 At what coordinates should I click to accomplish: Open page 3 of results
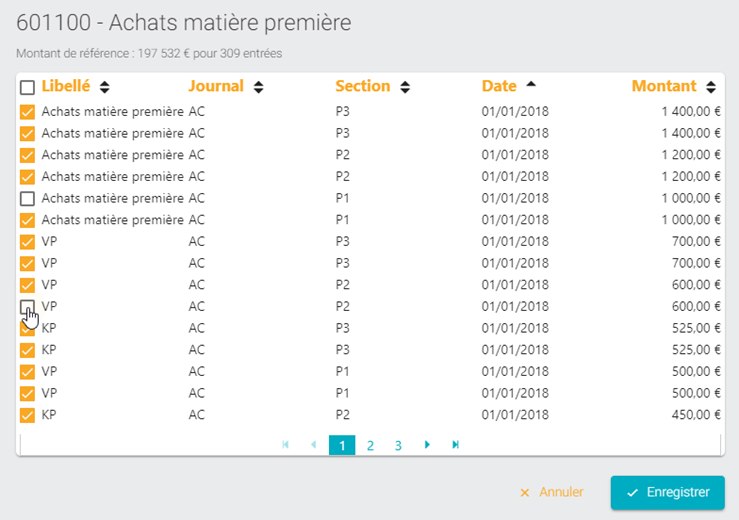[x=398, y=445]
